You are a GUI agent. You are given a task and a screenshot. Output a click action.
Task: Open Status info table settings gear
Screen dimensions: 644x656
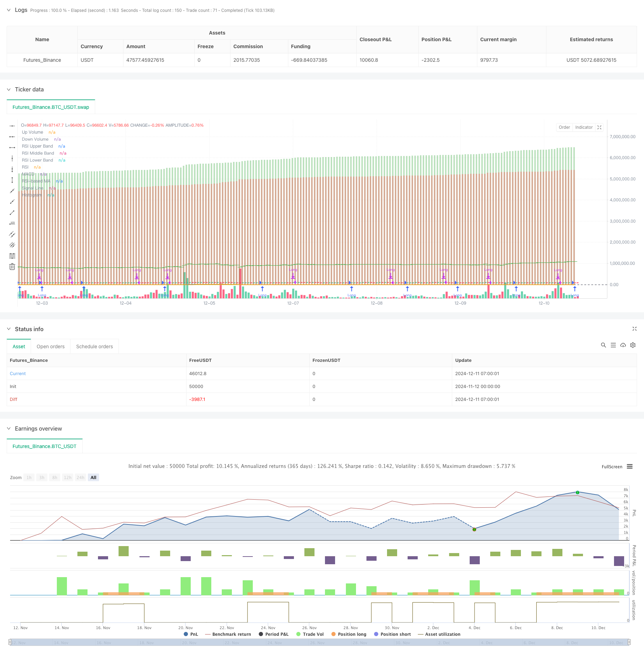click(633, 345)
